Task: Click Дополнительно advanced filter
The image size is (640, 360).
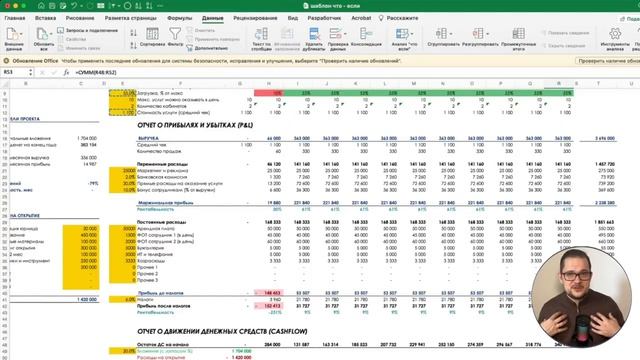Action: pos(207,48)
